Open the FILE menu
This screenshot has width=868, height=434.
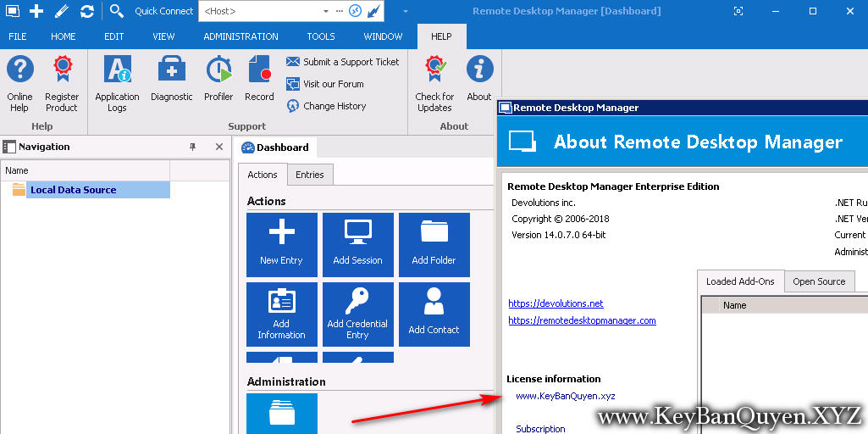coord(18,36)
